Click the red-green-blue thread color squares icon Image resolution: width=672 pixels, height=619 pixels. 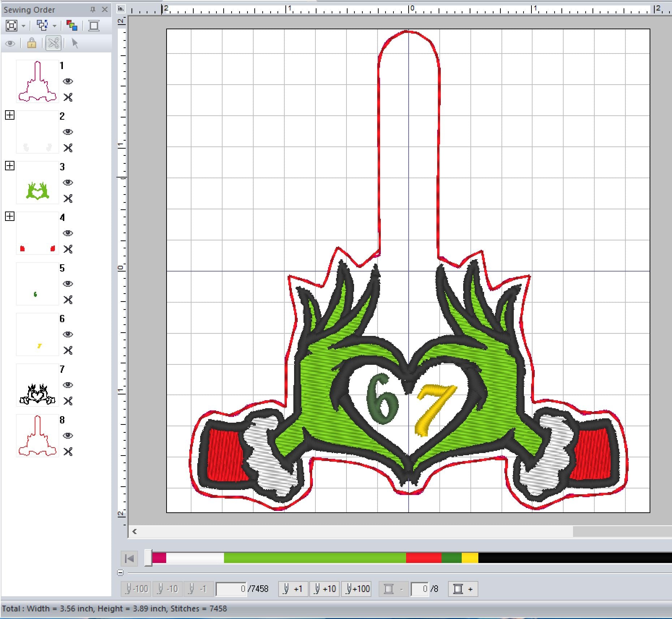pyautogui.click(x=72, y=26)
